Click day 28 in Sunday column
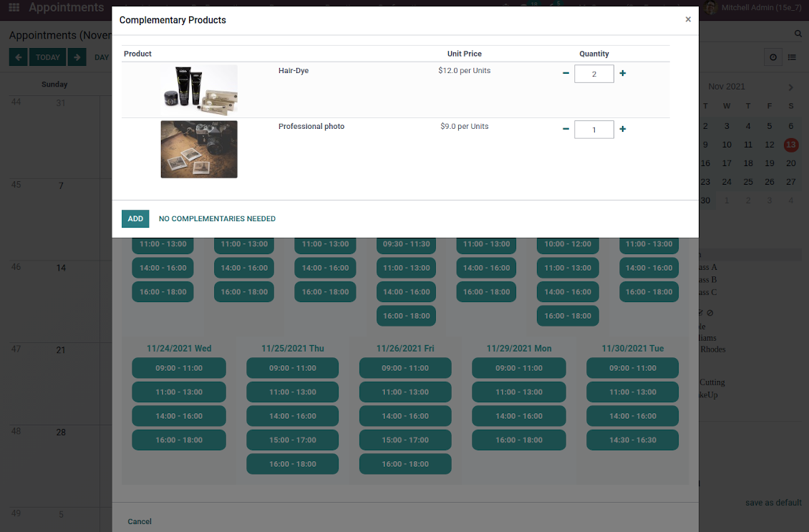The image size is (809, 532). tap(61, 432)
